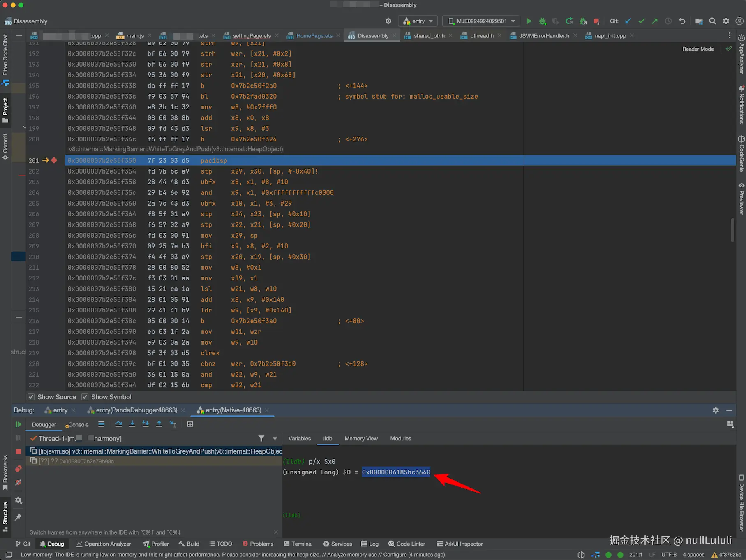The height and width of the screenshot is (560, 746).
Task: Click the editor vertical scrollbar thumb
Action: pyautogui.click(x=732, y=230)
